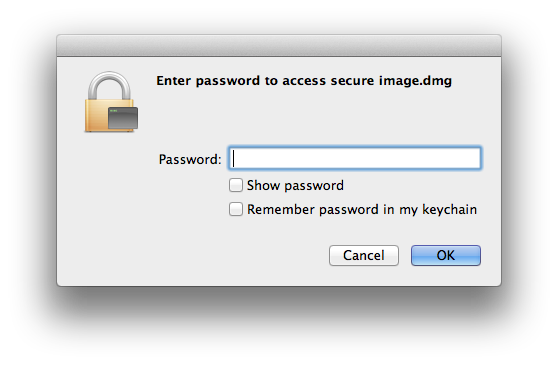This screenshot has height=365, width=558.
Task: Dismiss the dialog using Cancel
Action: pyautogui.click(x=364, y=255)
